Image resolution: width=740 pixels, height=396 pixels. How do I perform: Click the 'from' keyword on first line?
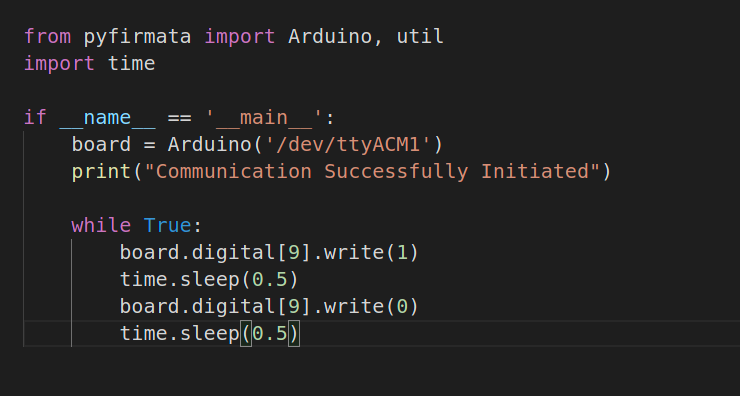pyautogui.click(x=48, y=36)
